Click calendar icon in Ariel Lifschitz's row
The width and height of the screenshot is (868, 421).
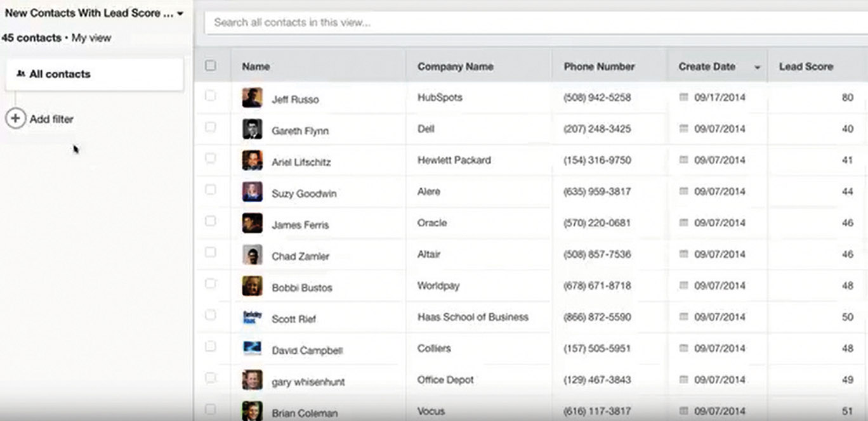click(683, 160)
